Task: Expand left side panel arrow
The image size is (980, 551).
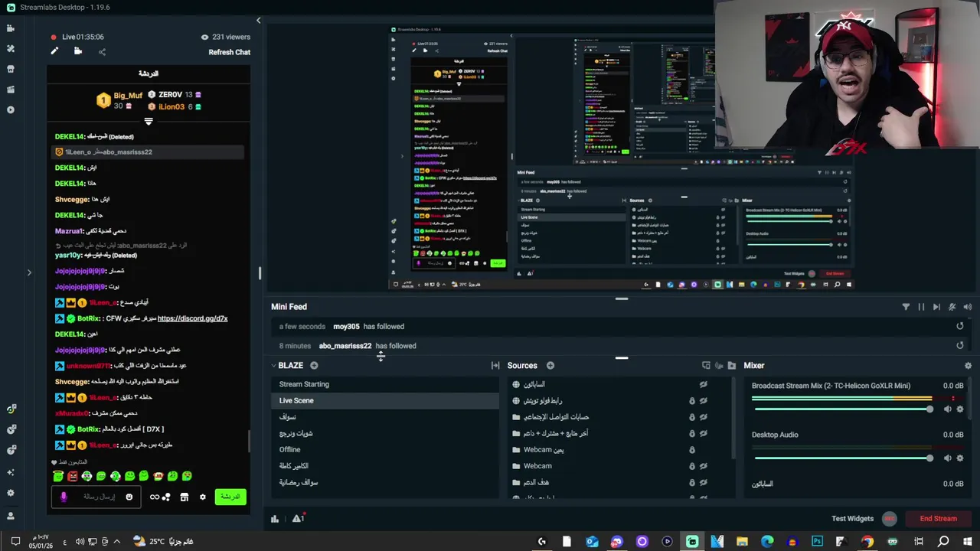Action: click(29, 272)
